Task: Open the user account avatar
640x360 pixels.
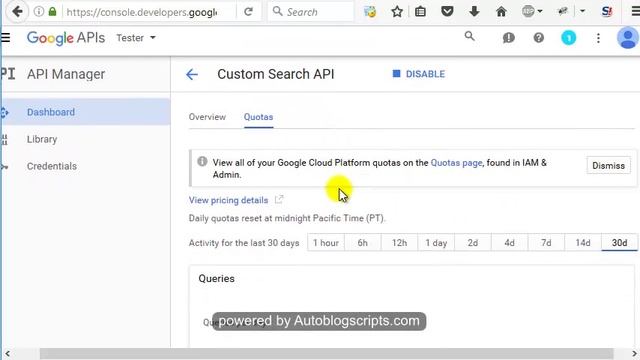Action: [628, 38]
